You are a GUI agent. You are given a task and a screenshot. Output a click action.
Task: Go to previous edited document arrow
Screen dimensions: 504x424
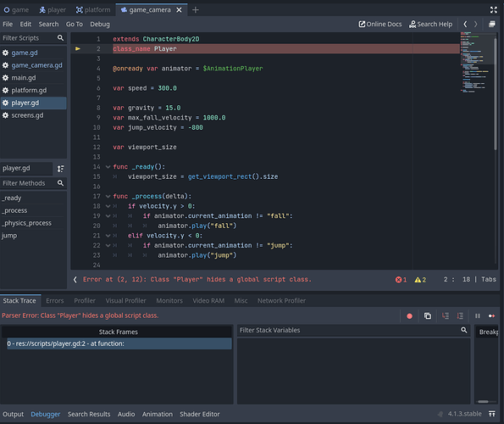(465, 24)
